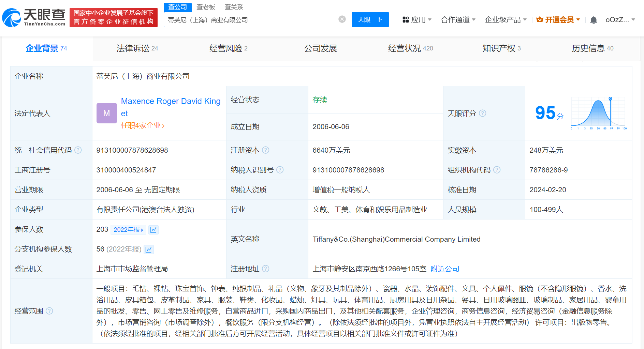Click the 天眼评分 distribution chart

pyautogui.click(x=599, y=113)
